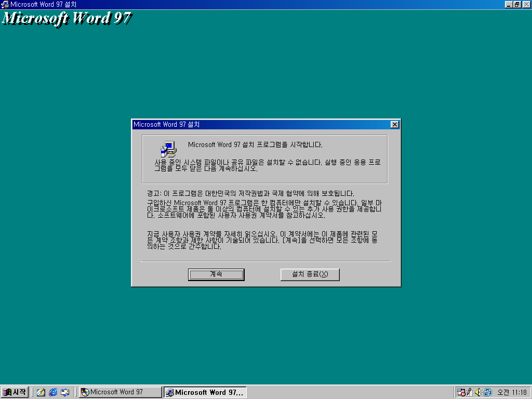Viewport: 532px width, 399px height.
Task: Click the setup computer icon in dialog
Action: [168, 149]
